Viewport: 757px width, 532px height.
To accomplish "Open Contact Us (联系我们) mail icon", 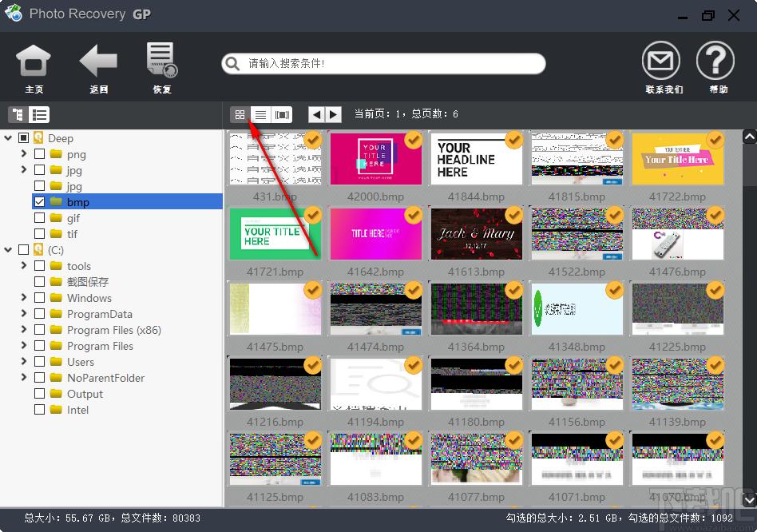I will (x=662, y=62).
